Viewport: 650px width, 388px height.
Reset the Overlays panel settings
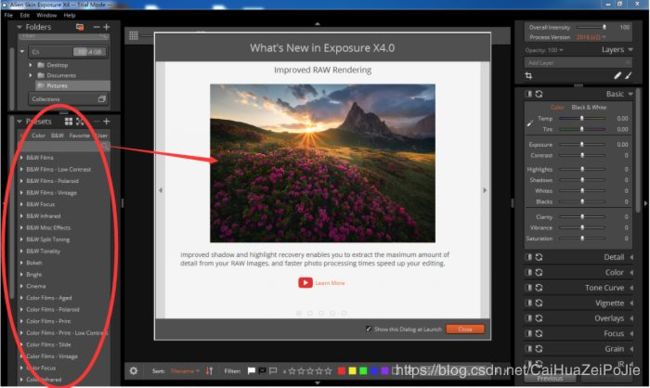pos(539,318)
